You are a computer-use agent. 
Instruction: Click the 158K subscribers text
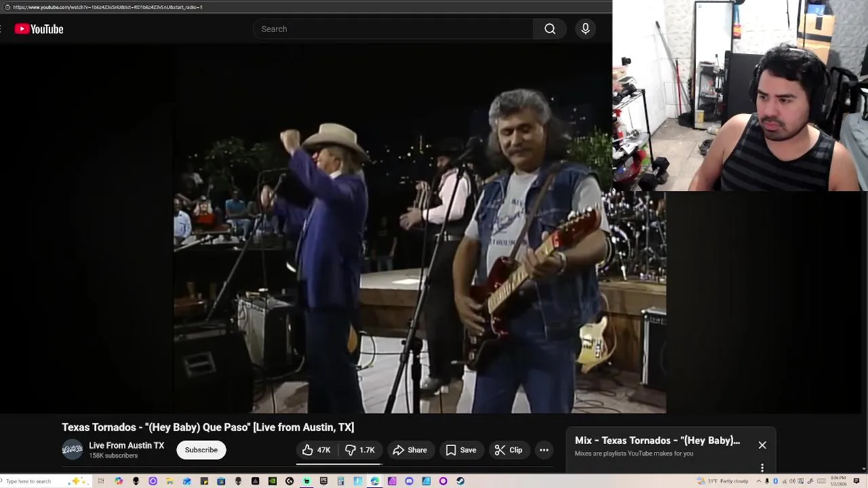tap(113, 456)
